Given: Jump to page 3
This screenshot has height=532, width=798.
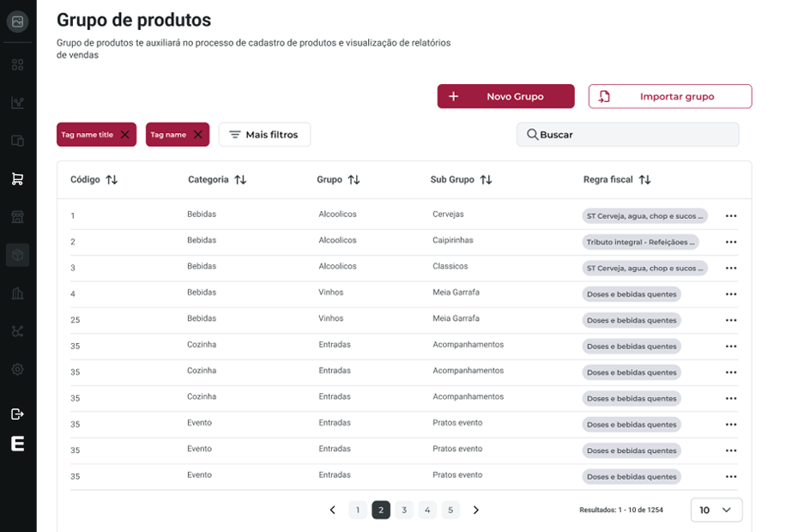Looking at the screenshot, I should (404, 510).
